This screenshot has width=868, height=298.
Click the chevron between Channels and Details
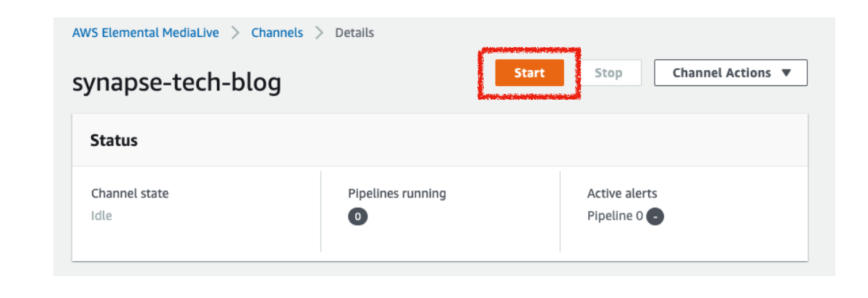coord(319,33)
